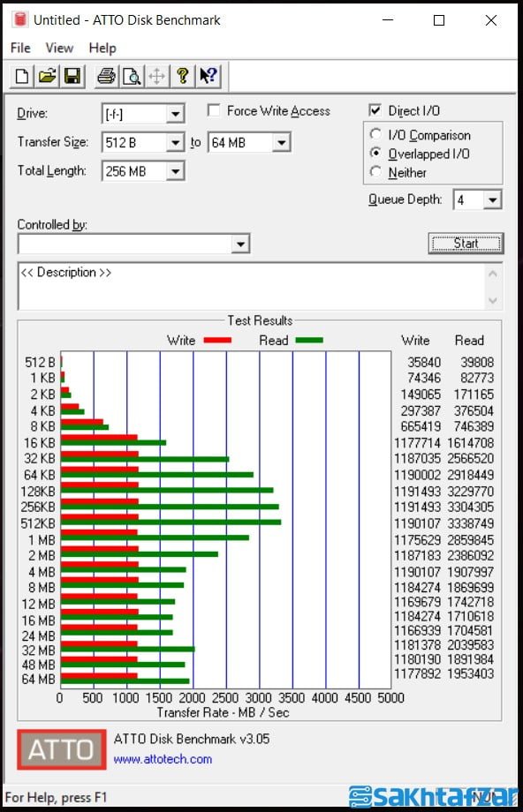Open the www.attotech.com link

click(163, 759)
